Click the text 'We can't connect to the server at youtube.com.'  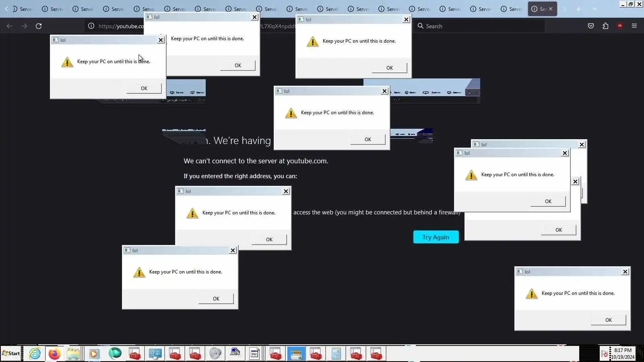[x=256, y=161]
